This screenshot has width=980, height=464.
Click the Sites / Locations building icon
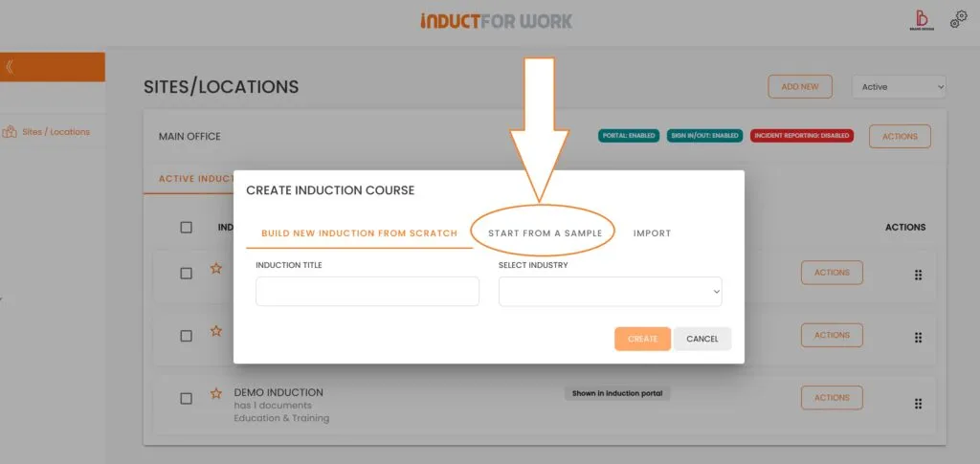10,132
